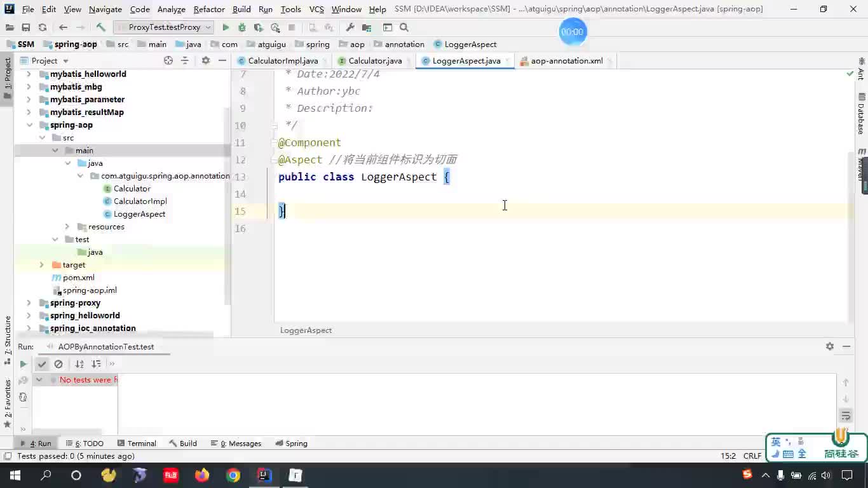Locate current file in Project panel
Viewport: 868px width, 488px height.
168,60
